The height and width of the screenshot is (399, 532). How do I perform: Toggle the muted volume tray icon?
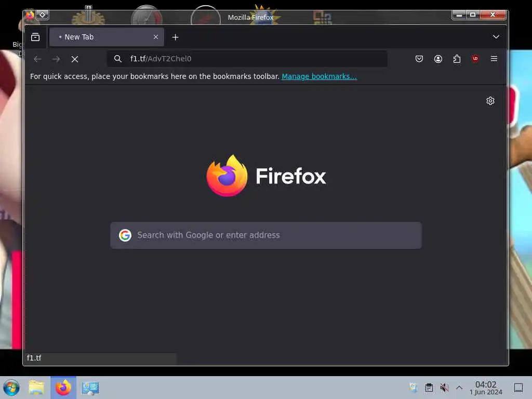click(444, 388)
